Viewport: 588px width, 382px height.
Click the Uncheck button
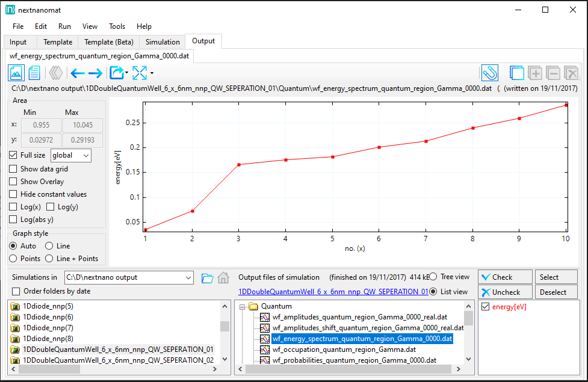pyautogui.click(x=505, y=292)
